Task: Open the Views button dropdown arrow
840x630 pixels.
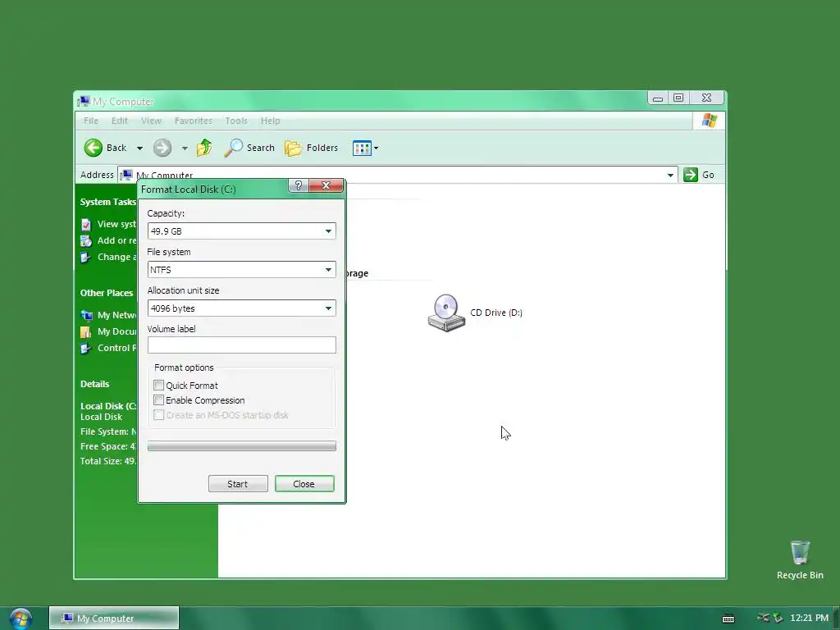Action: tap(376, 148)
